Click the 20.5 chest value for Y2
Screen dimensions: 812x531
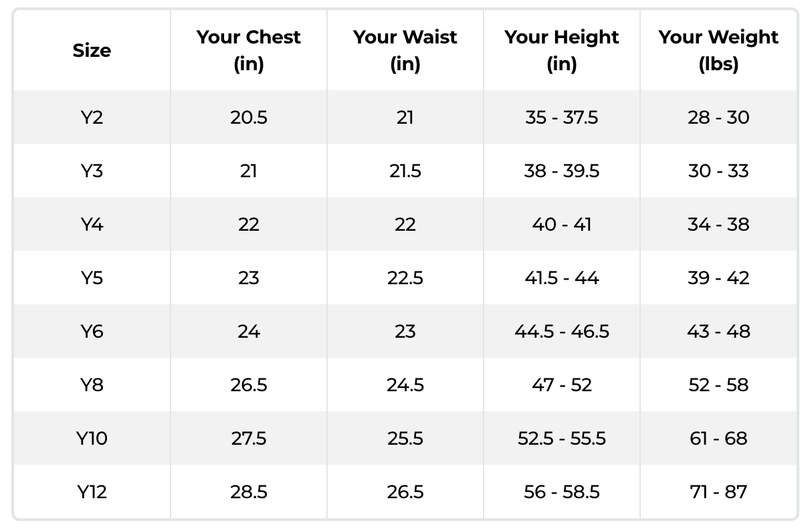click(248, 118)
